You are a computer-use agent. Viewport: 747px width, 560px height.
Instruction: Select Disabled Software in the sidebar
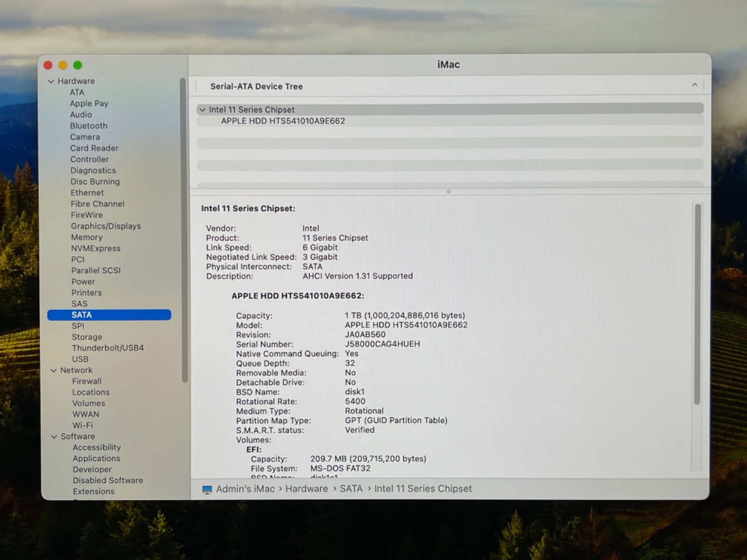tap(108, 481)
